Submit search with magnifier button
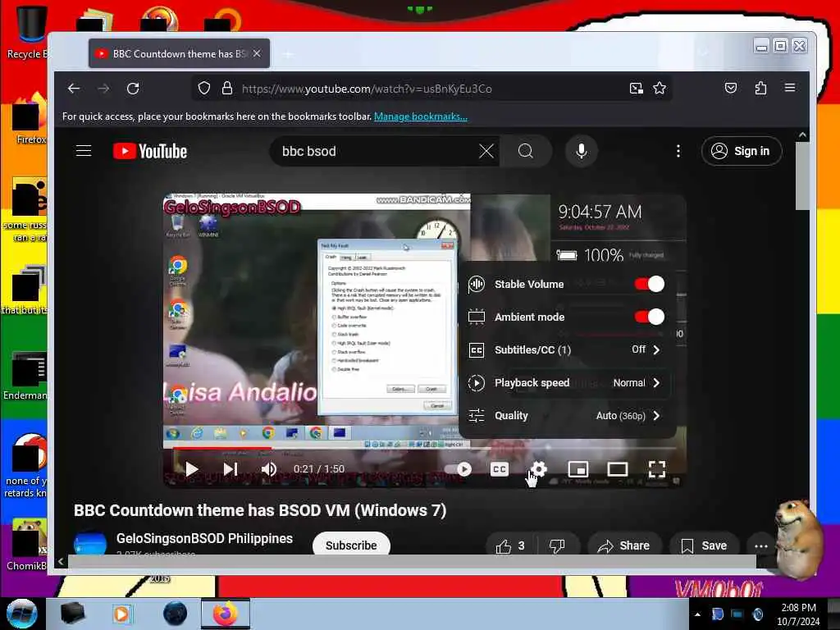The height and width of the screenshot is (630, 840). [526, 151]
